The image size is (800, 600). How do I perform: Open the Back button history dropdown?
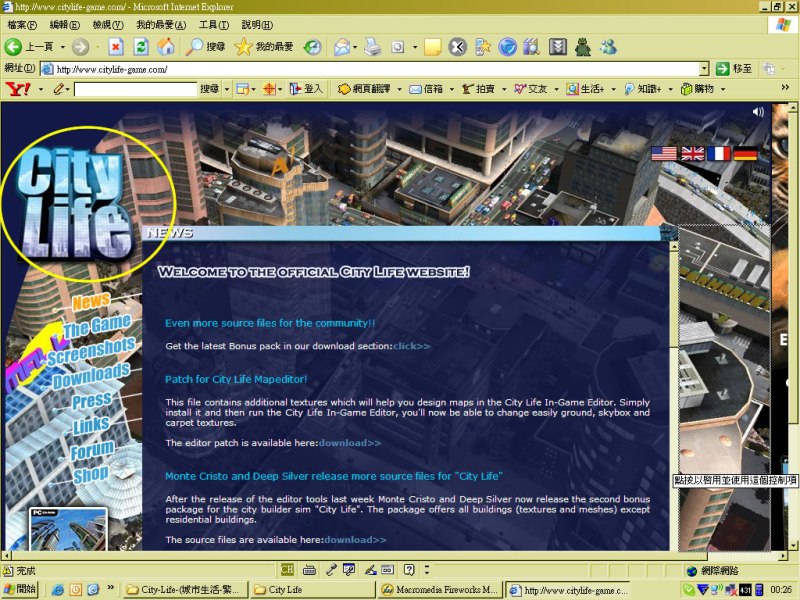pos(63,47)
